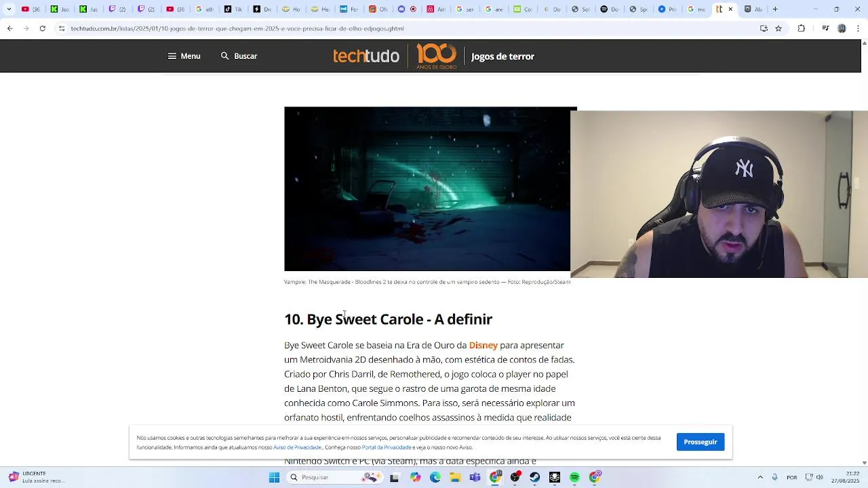
Task: Open the Windows Start button
Action: (x=274, y=478)
